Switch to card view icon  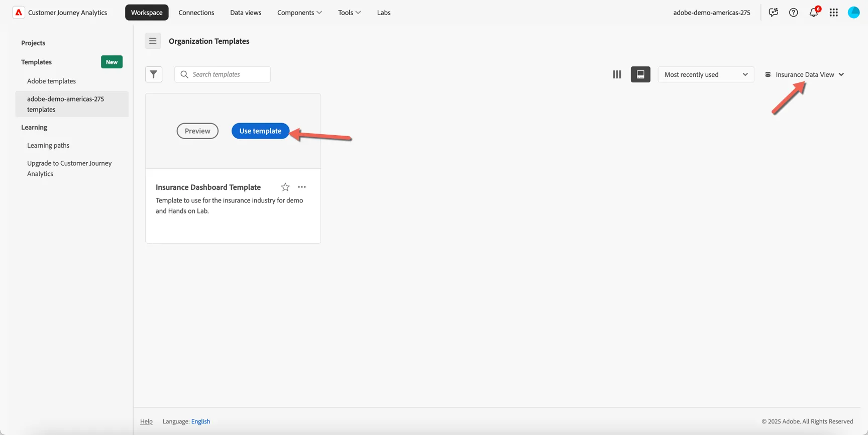coord(640,74)
